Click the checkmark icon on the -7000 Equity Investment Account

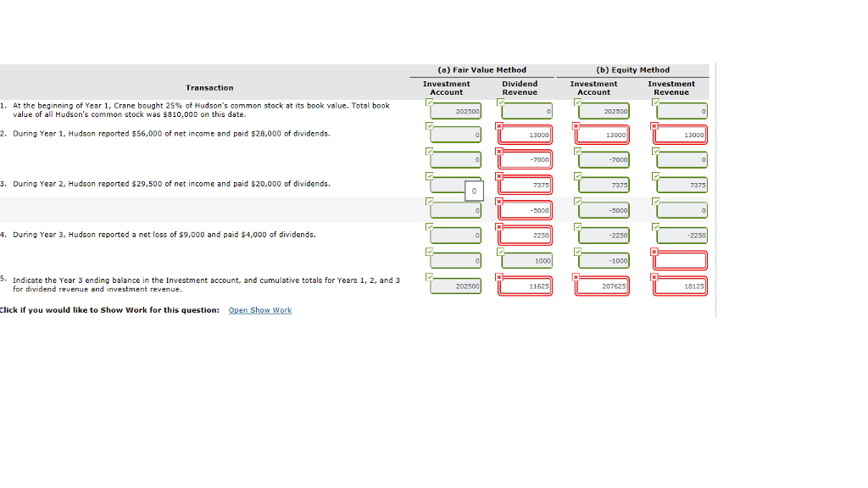pos(576,150)
